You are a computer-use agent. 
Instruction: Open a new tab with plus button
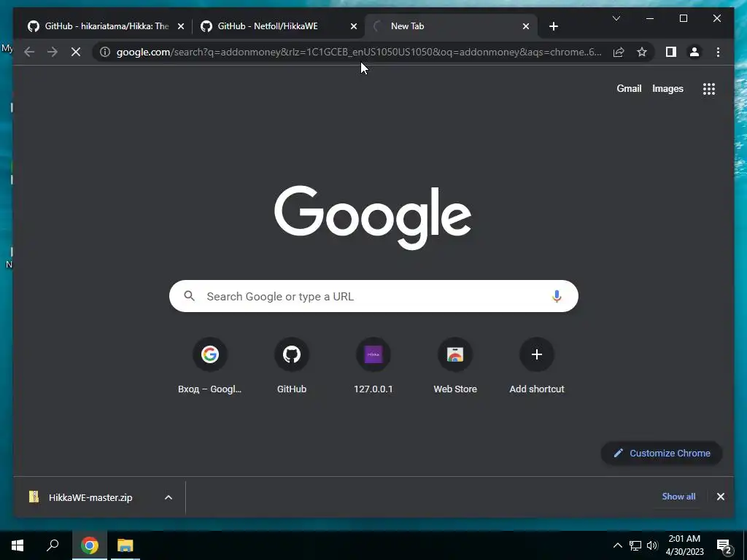coord(553,26)
